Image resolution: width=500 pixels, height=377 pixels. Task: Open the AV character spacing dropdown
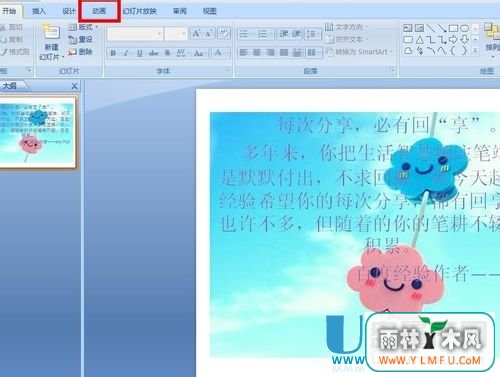tap(182, 53)
